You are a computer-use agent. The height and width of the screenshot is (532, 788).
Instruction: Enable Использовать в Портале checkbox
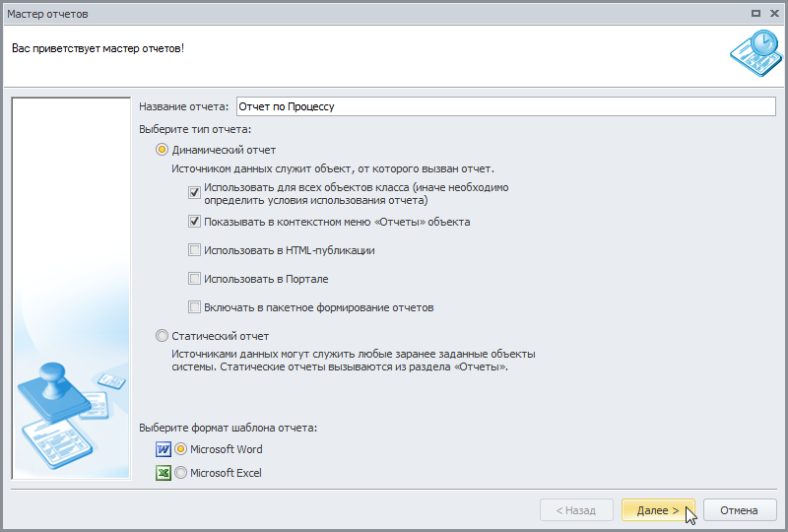(x=194, y=279)
